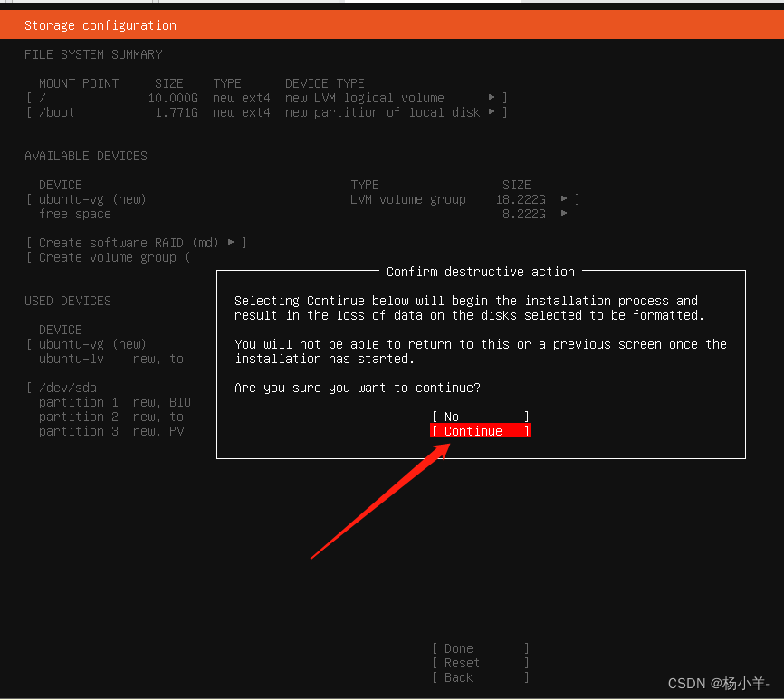The width and height of the screenshot is (784, 700).
Task: Choose No in the confirmation dialog
Action: pyautogui.click(x=481, y=417)
